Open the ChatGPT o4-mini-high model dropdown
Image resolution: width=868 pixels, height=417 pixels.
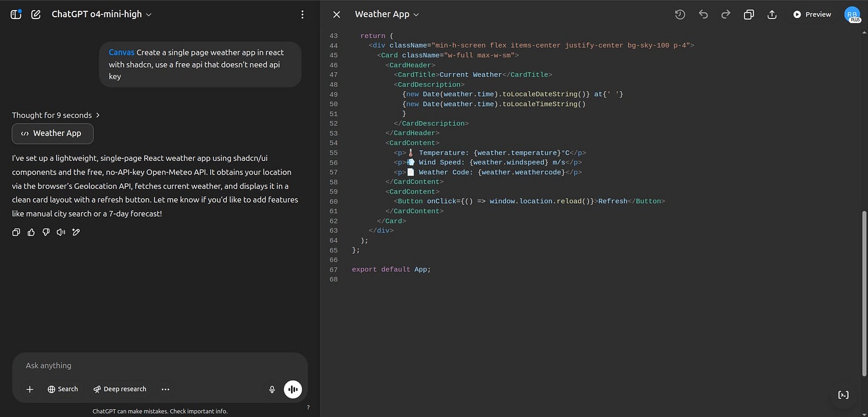[101, 14]
